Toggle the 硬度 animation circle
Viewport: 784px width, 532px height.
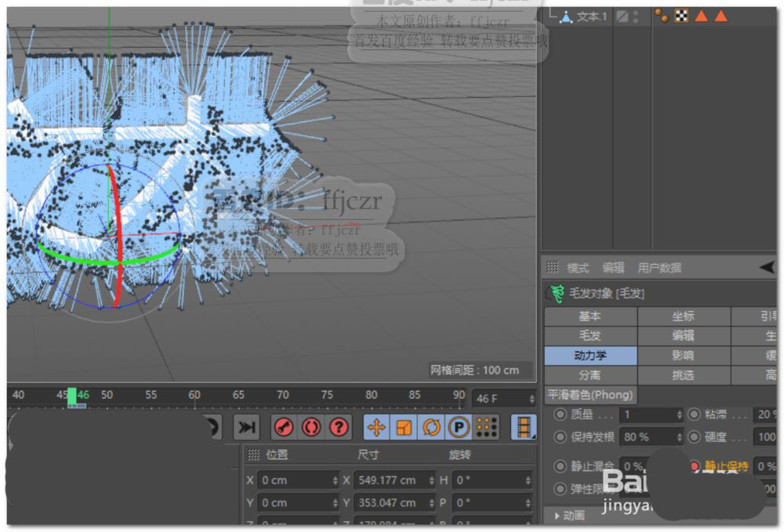694,437
